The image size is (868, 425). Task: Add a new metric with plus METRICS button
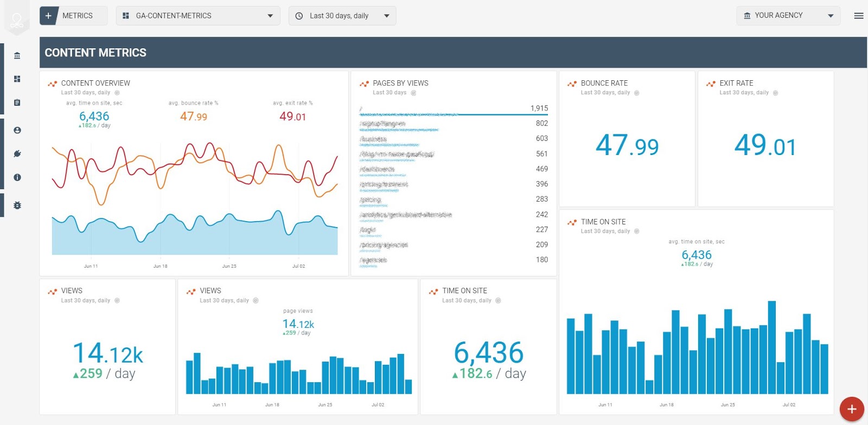pyautogui.click(x=73, y=16)
